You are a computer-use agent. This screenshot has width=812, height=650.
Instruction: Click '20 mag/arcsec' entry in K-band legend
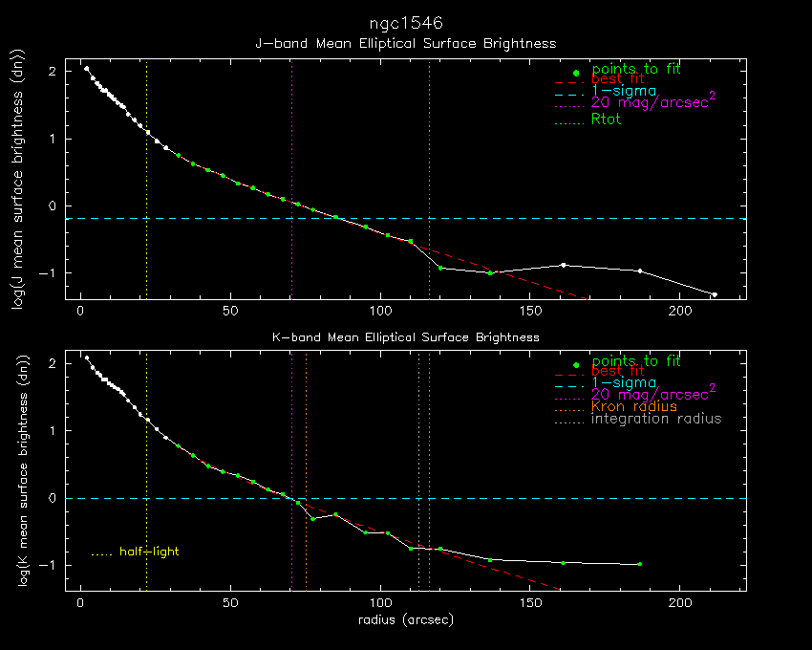(653, 393)
